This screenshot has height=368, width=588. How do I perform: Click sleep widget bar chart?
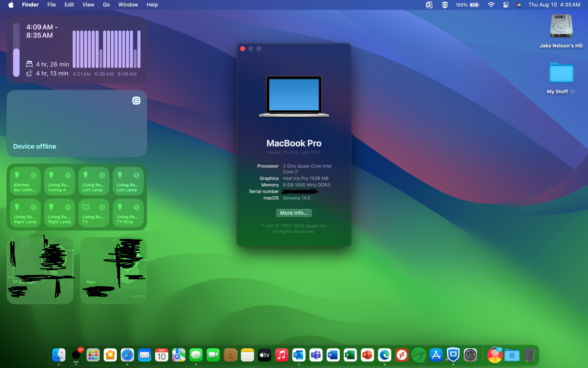106,49
